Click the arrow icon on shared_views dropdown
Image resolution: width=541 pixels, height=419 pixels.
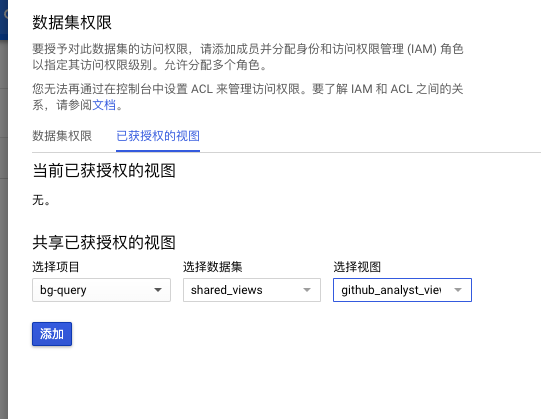pos(307,290)
